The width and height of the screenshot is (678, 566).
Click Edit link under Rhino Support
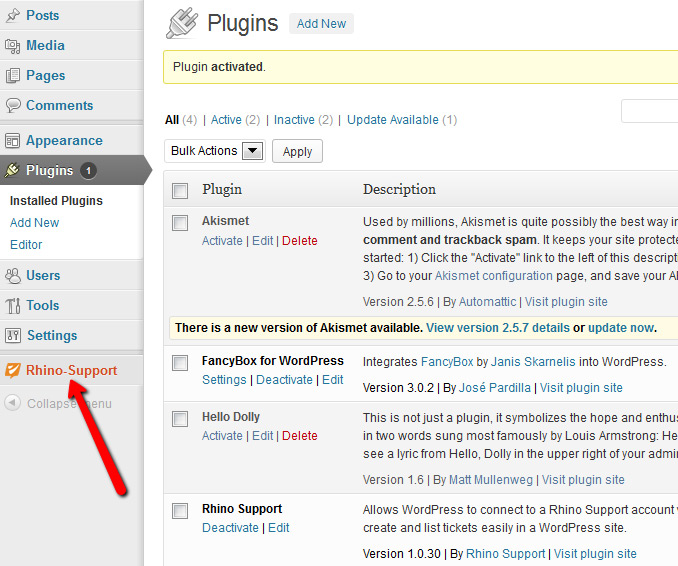click(x=278, y=528)
